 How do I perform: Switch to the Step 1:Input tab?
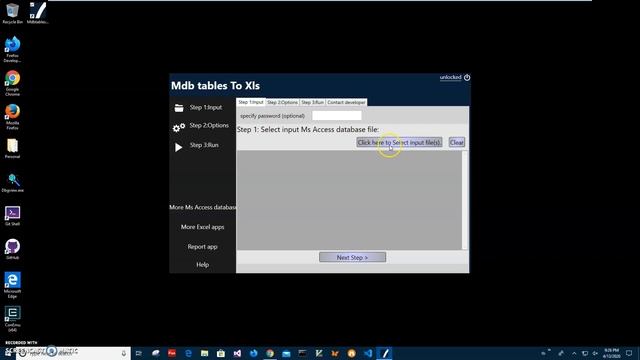(251, 102)
